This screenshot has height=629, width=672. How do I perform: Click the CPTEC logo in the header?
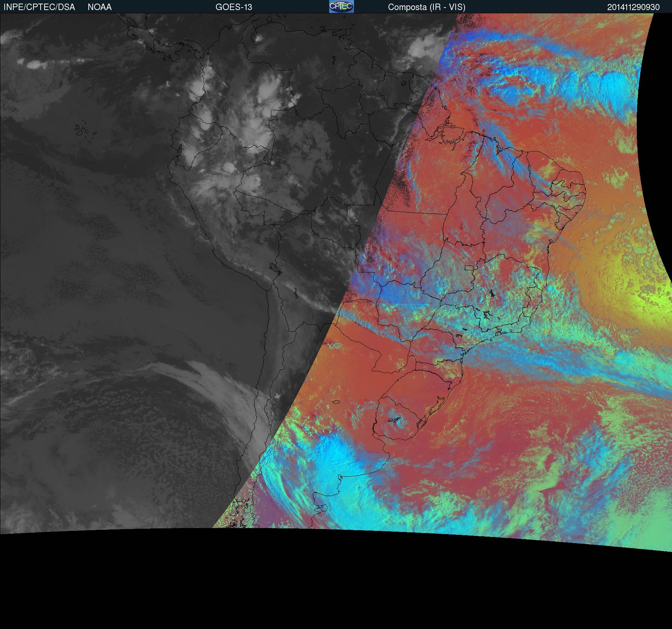click(341, 6)
